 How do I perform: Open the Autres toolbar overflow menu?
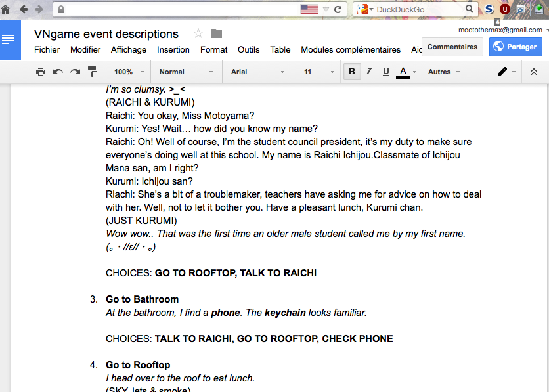tap(444, 72)
